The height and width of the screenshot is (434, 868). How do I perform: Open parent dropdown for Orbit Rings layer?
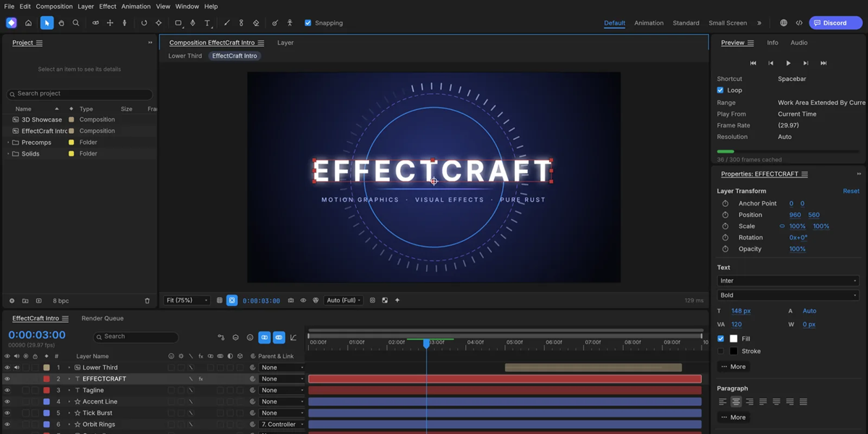282,425
